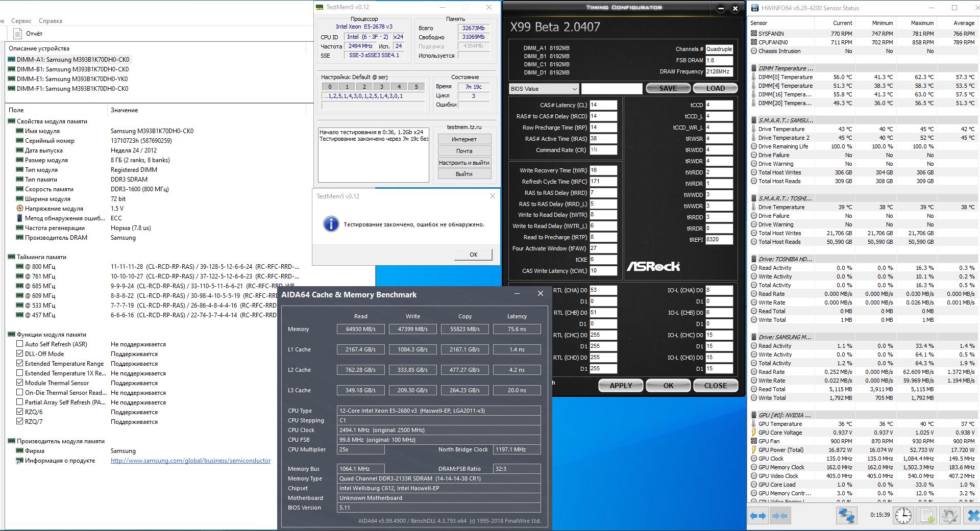Click the HWiNFO64 title bar app icon

click(x=754, y=8)
